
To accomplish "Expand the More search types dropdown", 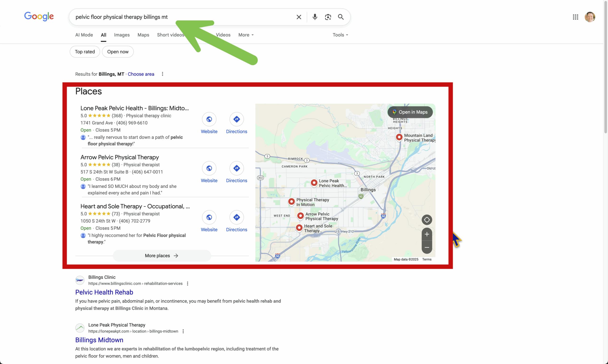I will tap(246, 35).
